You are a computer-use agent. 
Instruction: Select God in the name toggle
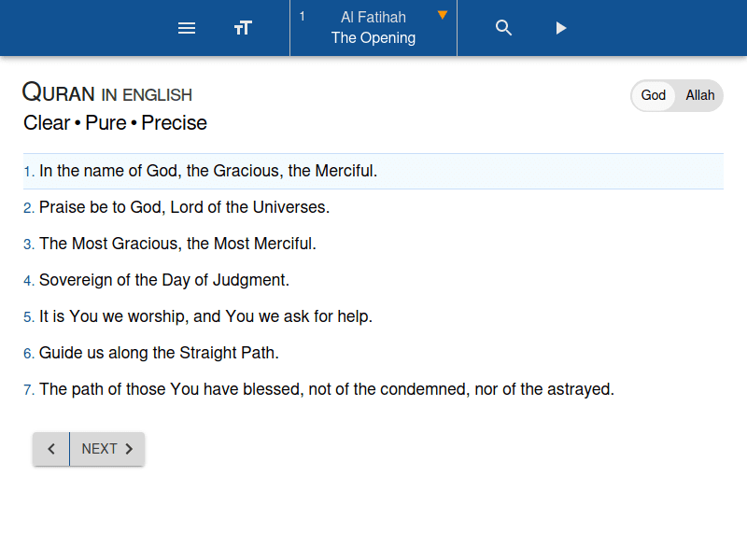pyautogui.click(x=654, y=95)
